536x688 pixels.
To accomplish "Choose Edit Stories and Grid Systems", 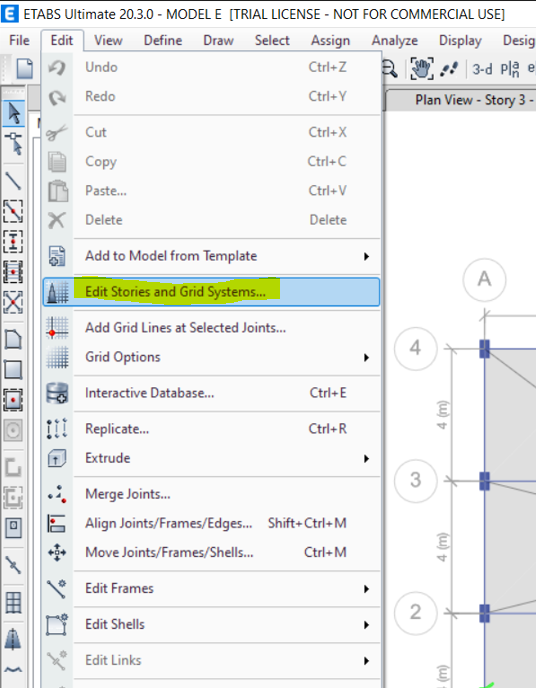I will tap(211, 292).
